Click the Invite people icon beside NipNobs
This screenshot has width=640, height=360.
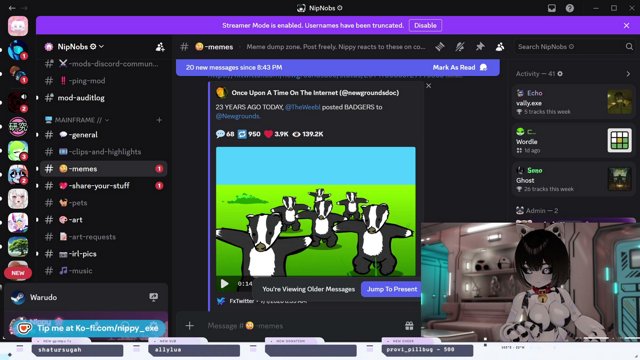click(x=160, y=47)
